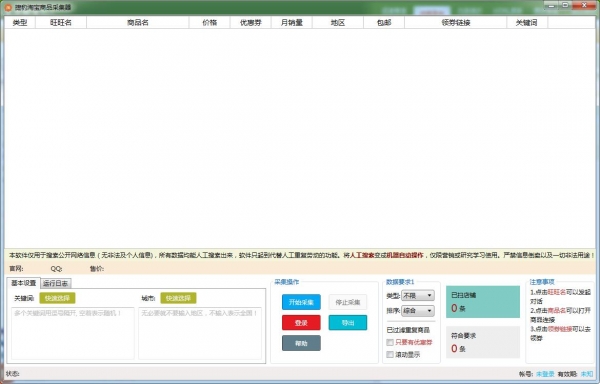Click the 已扫店铺 counter panel

coord(483,302)
